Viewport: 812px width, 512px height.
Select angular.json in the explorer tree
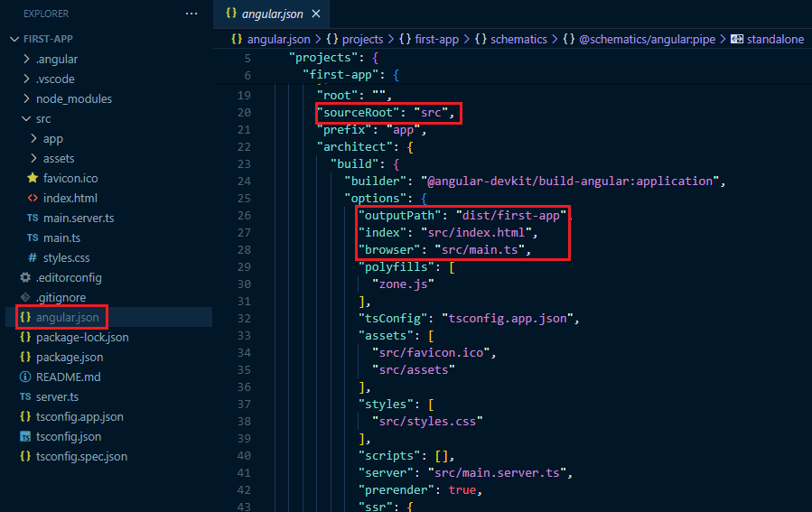point(68,317)
